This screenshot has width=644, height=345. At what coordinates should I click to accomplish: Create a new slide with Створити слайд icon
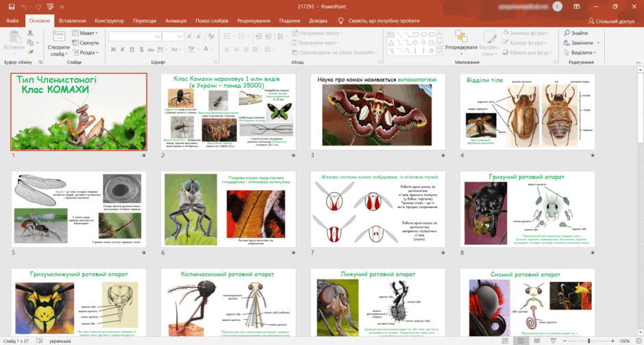pos(58,36)
